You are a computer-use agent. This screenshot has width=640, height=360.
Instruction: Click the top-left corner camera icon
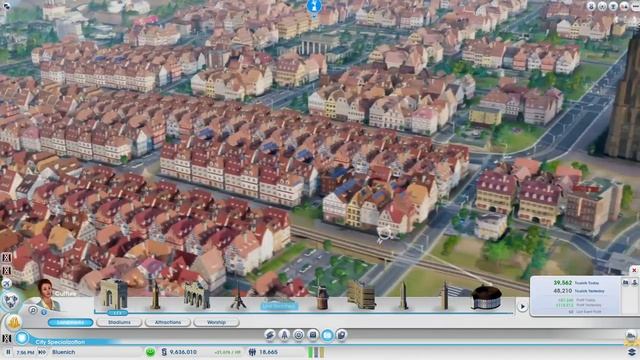[6, 5]
